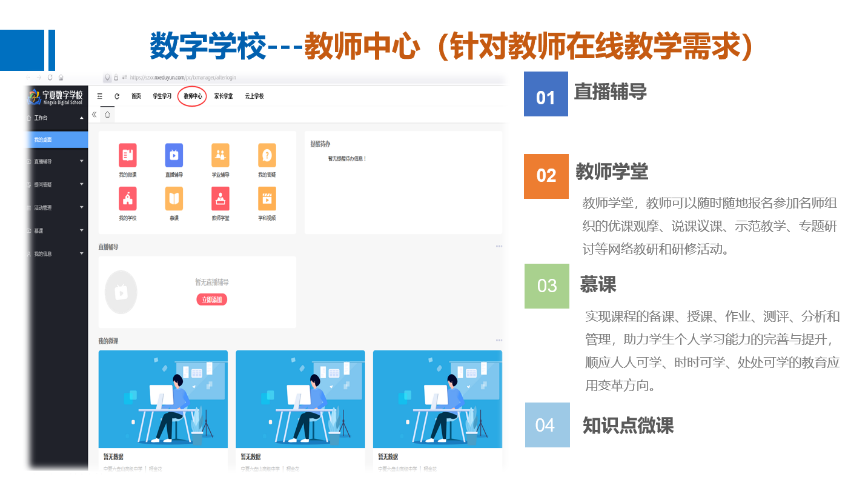Click the 学业辅导 icon
Viewport: 868px width, 488px height.
[x=220, y=156]
